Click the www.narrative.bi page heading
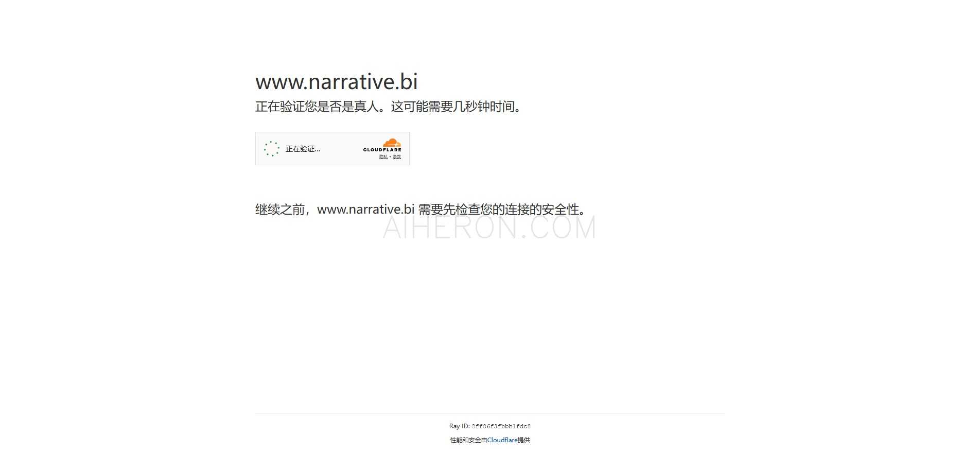Image resolution: width=980 pixels, height=453 pixels. [x=337, y=81]
